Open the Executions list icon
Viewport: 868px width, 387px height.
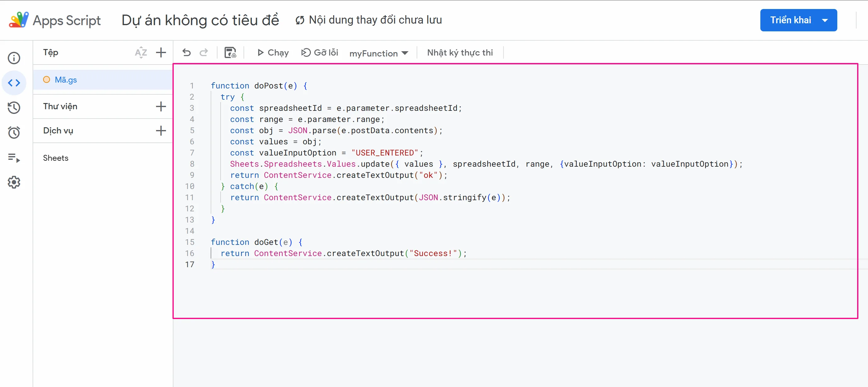(x=14, y=157)
